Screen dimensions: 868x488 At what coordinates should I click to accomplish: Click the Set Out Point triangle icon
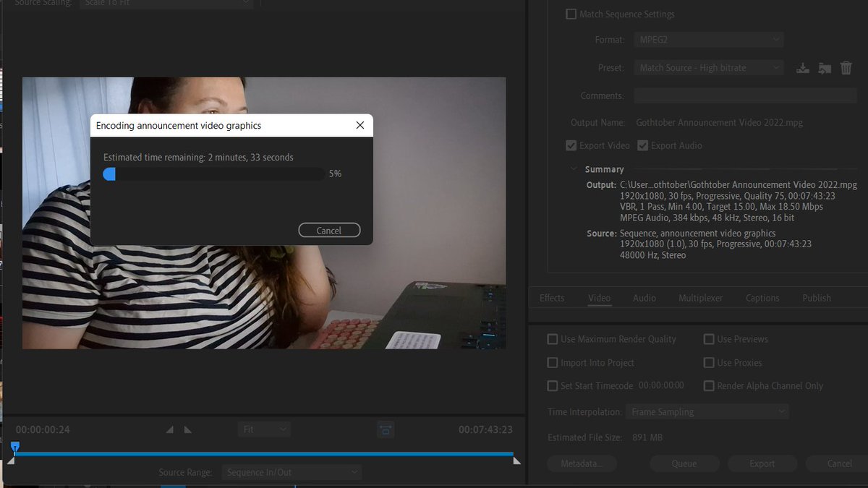click(x=188, y=429)
